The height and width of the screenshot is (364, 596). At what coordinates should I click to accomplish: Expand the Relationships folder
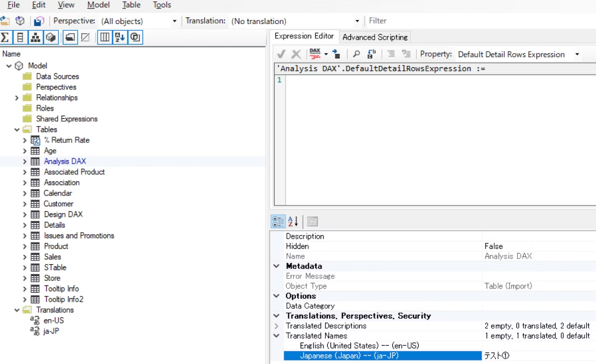[x=17, y=98]
